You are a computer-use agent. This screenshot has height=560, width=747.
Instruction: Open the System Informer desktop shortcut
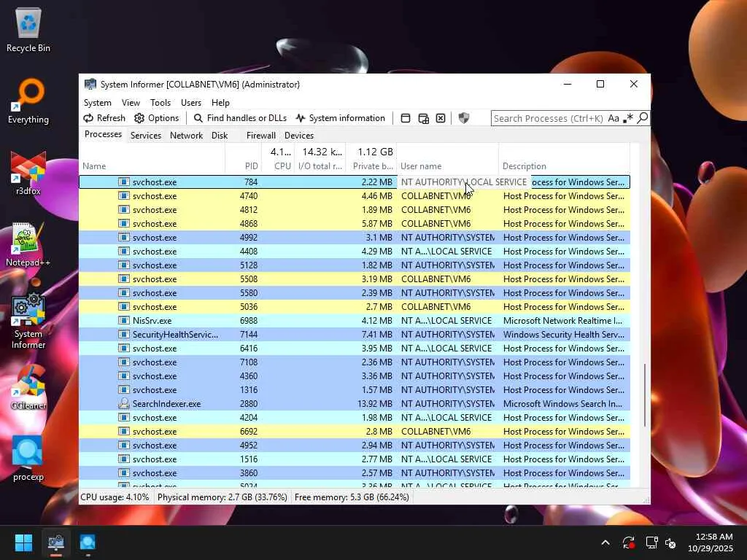pos(28,322)
